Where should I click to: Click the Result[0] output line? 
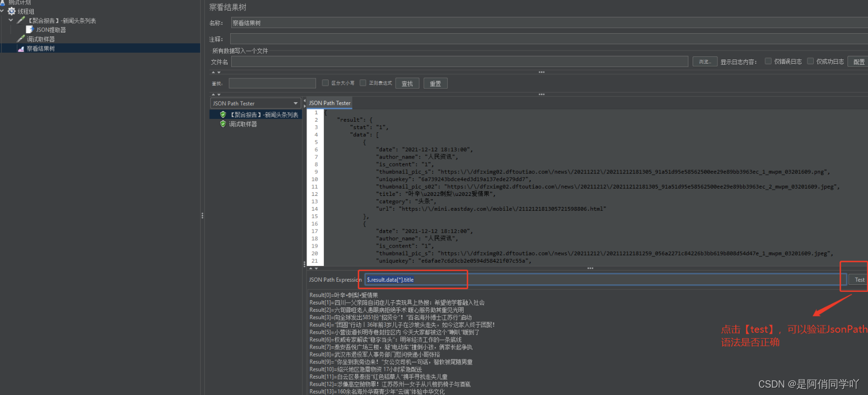click(343, 295)
